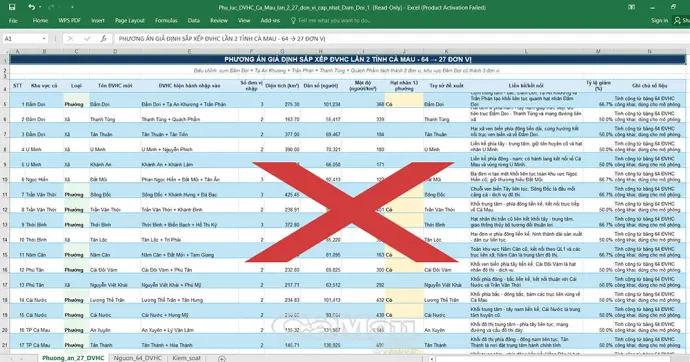
Task: Click the 'Diện tích (km²)' header cell
Action: point(282,86)
